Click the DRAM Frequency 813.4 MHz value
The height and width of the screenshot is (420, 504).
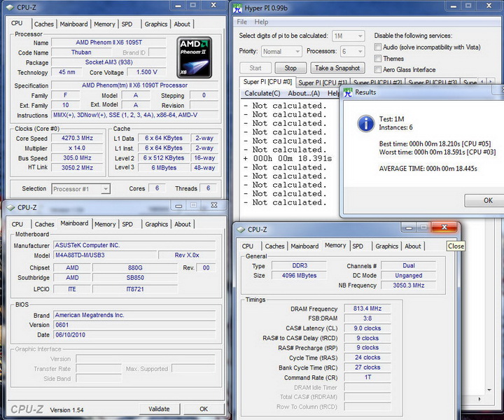click(367, 309)
